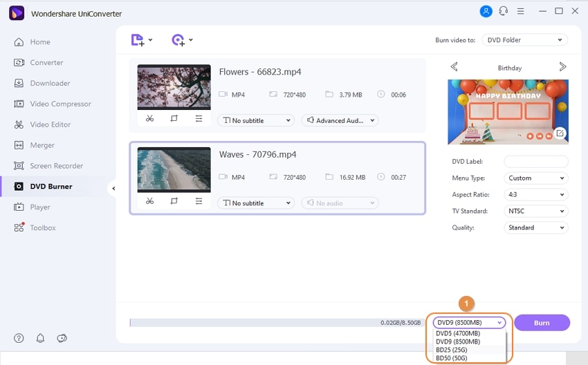Open the user account icon
The image size is (588, 365).
point(486,11)
